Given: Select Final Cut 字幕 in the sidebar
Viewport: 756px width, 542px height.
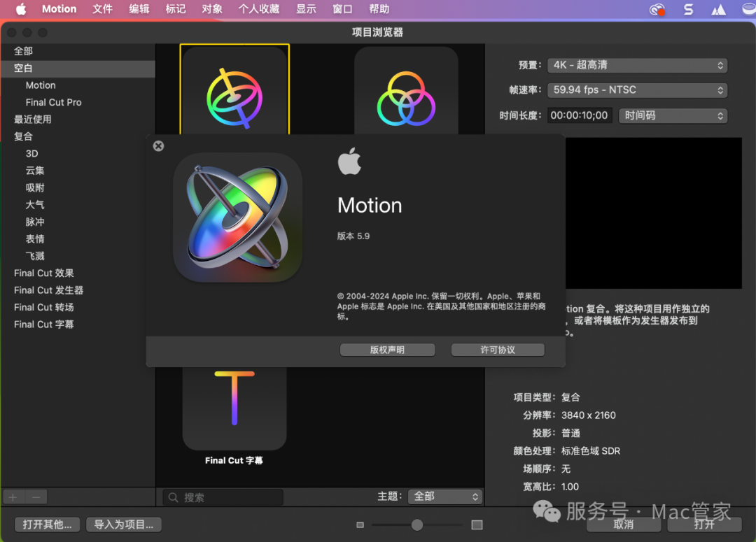Looking at the screenshot, I should point(45,324).
